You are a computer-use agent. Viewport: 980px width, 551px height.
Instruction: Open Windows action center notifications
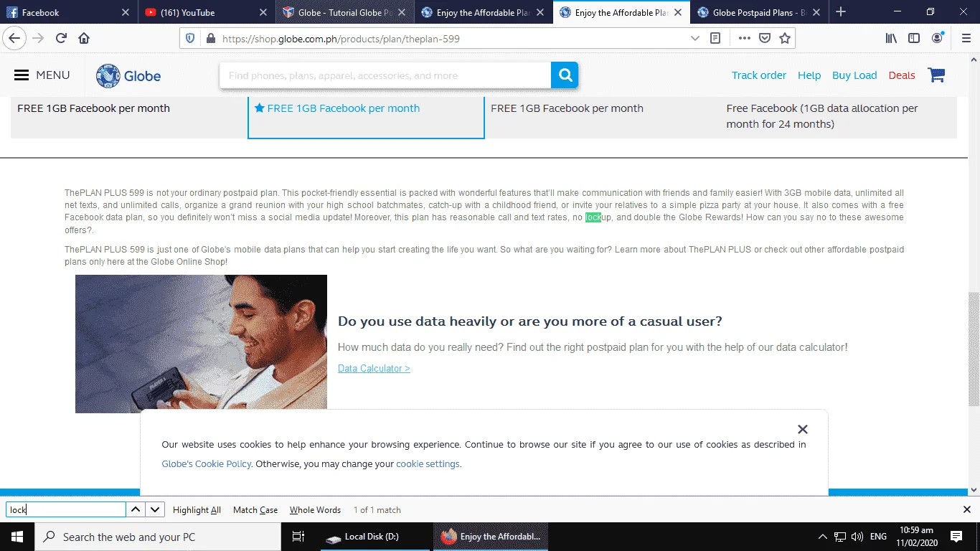pyautogui.click(x=956, y=537)
